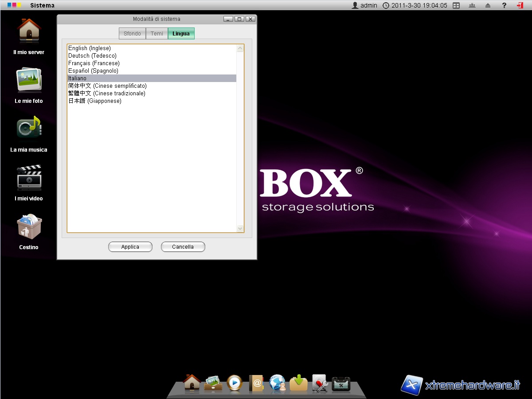The width and height of the screenshot is (532, 399).
Task: Switch to the Temi tab
Action: coord(157,34)
